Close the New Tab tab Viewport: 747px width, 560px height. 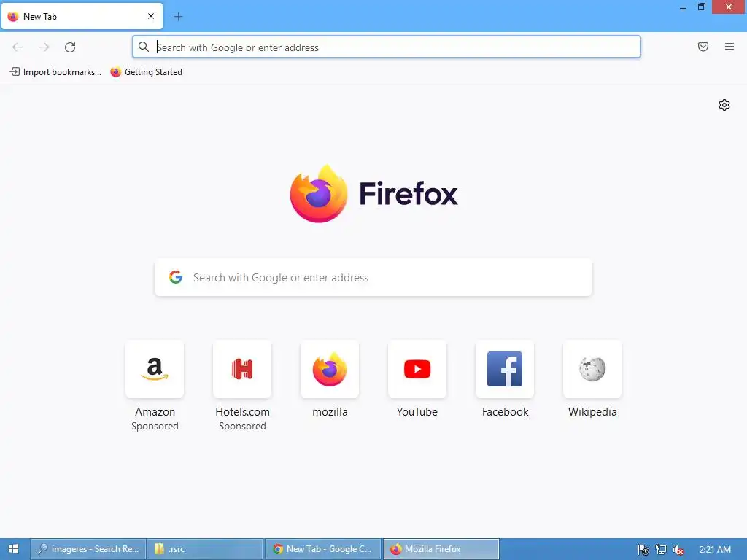[x=151, y=16]
